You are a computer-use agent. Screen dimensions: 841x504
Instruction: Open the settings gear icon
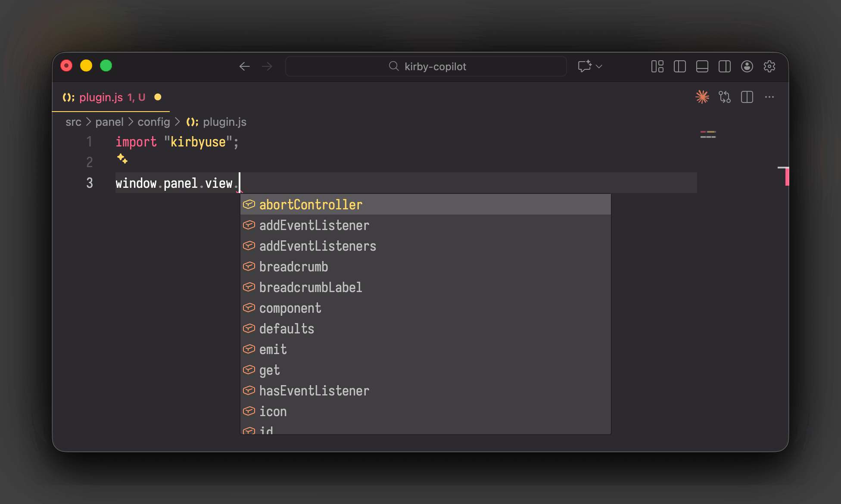769,66
